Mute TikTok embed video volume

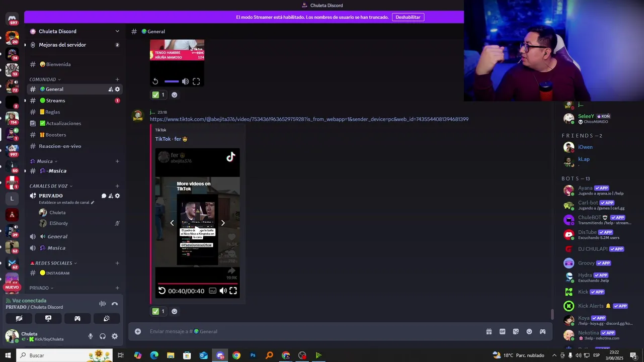pyautogui.click(x=223, y=291)
